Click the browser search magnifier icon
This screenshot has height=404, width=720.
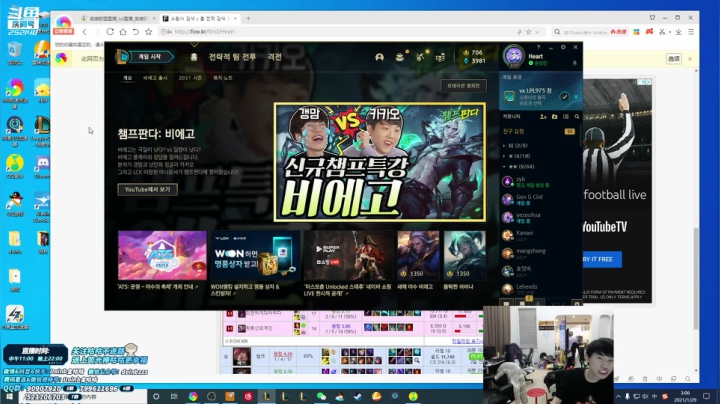pos(557,32)
